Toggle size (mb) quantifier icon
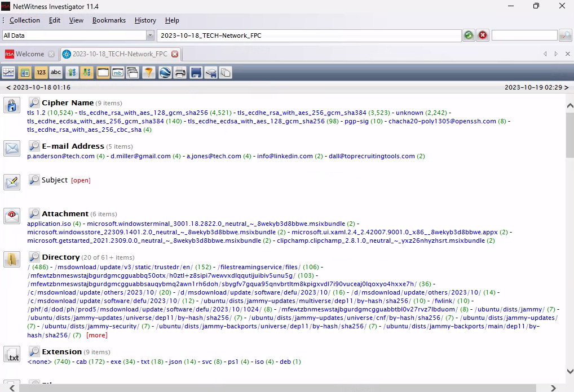The image size is (574, 392). (117, 73)
